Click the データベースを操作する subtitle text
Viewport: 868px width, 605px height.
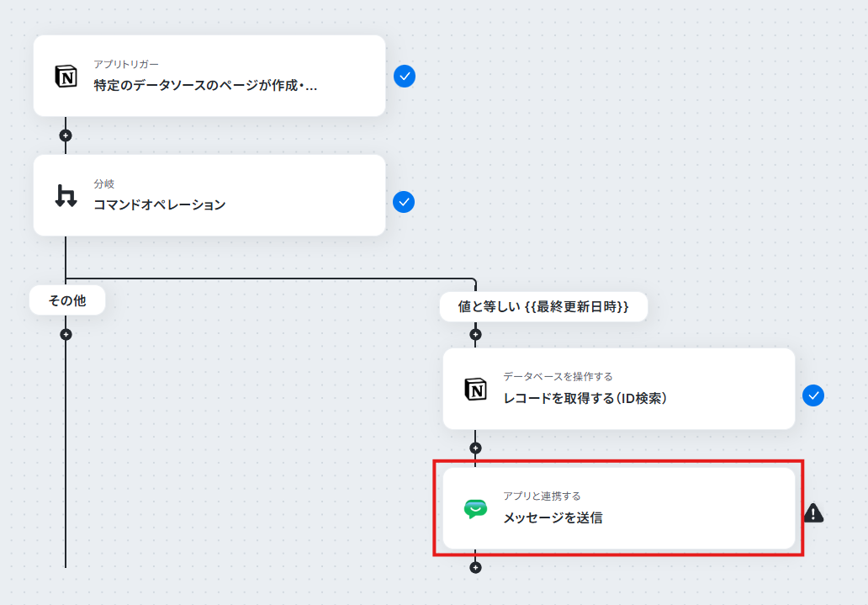[558, 377]
